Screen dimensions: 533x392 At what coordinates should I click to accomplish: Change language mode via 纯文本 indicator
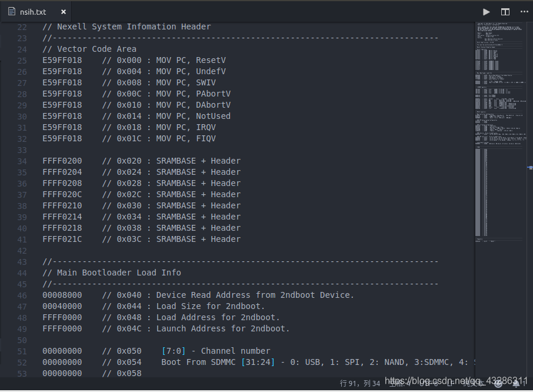pos(473,384)
